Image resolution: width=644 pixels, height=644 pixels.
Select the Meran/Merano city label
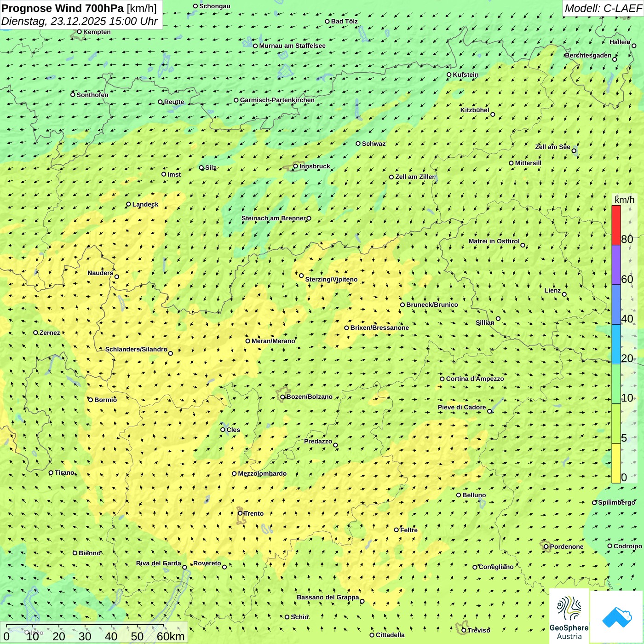[x=273, y=341]
